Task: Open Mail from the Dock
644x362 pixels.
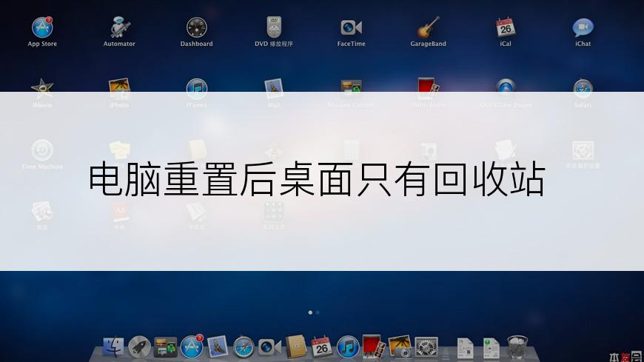Action: (218, 347)
